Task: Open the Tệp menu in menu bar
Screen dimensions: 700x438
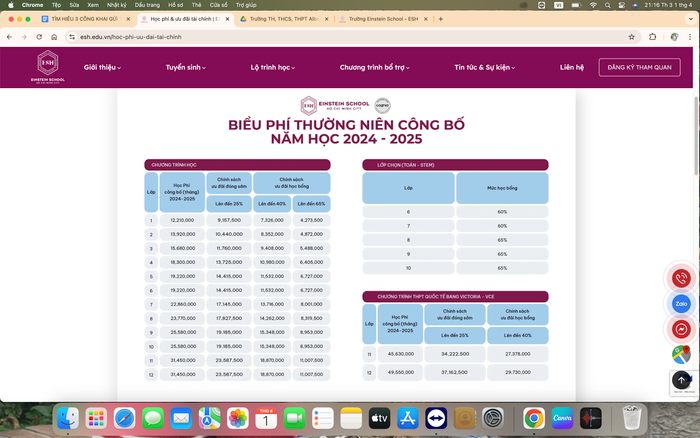Action: pos(56,5)
